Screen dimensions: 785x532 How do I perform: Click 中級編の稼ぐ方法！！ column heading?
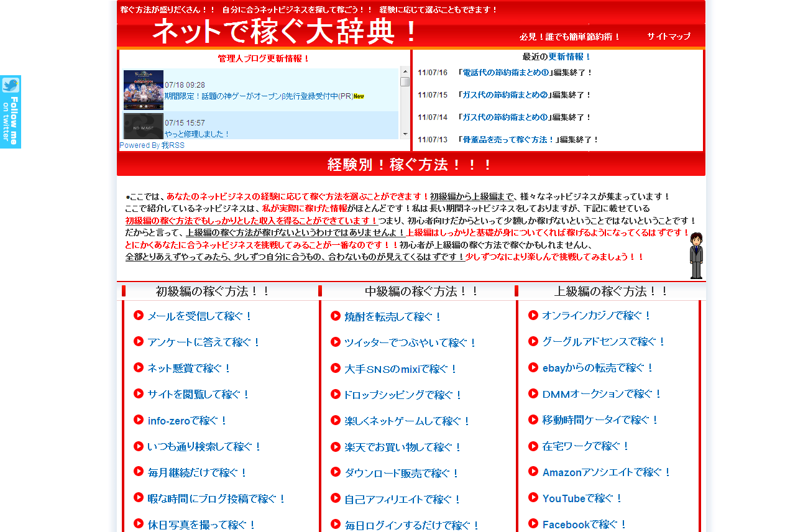pyautogui.click(x=422, y=291)
